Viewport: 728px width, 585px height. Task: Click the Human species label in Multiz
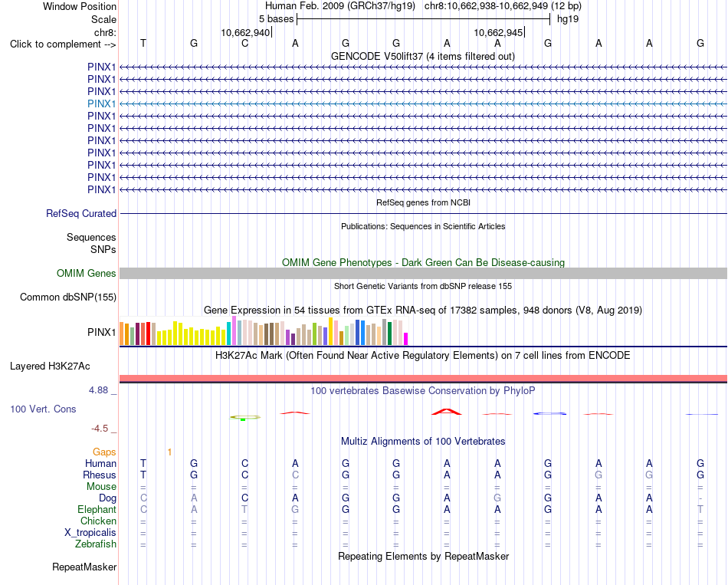click(100, 463)
